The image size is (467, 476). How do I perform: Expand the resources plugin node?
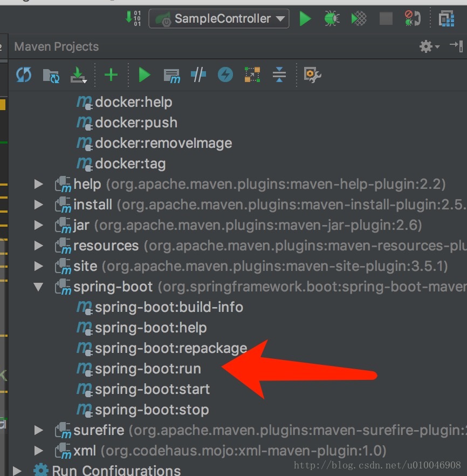pos(38,245)
